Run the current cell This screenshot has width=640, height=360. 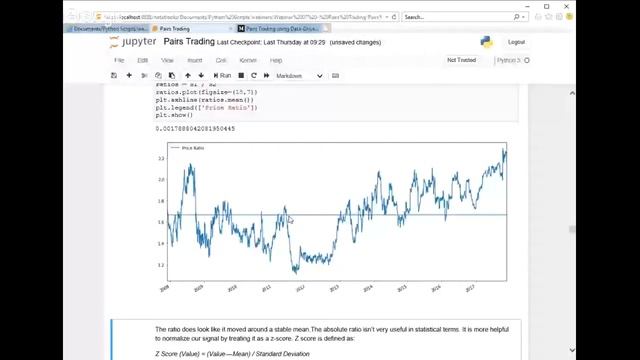click(222, 76)
